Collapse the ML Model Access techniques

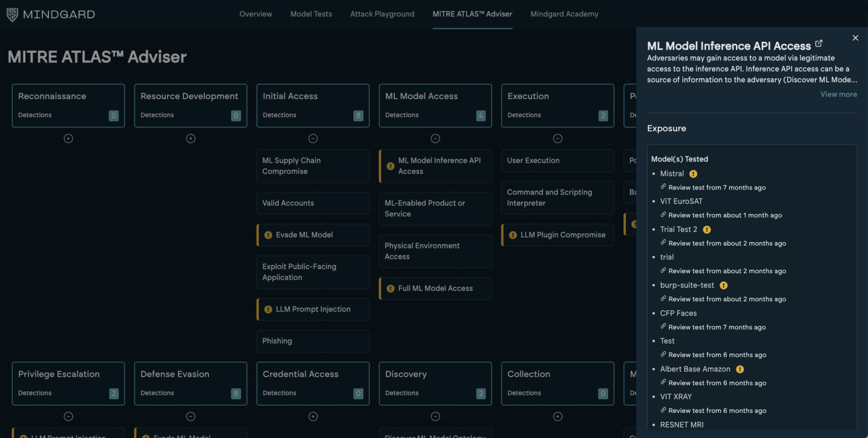(435, 139)
